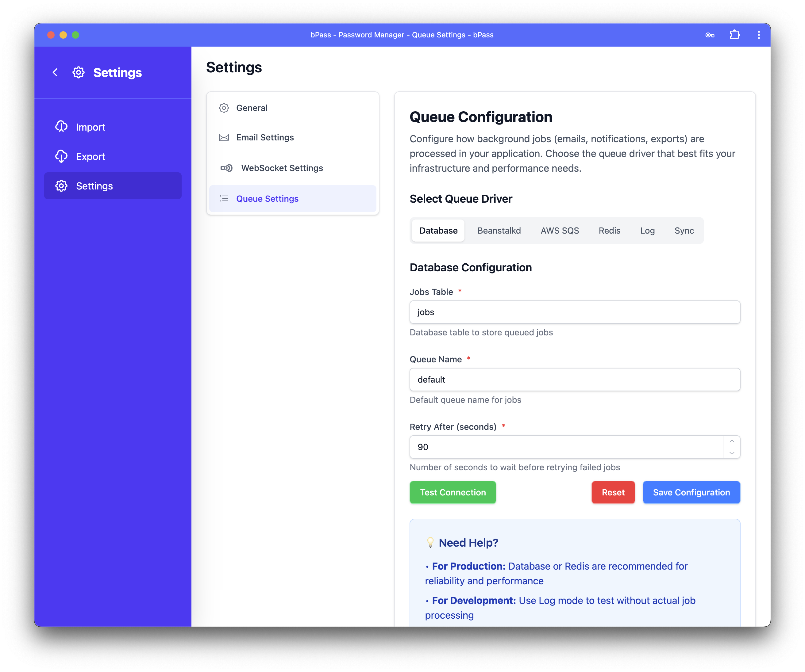Open the extensions puzzle icon
This screenshot has height=672, width=805.
734,35
